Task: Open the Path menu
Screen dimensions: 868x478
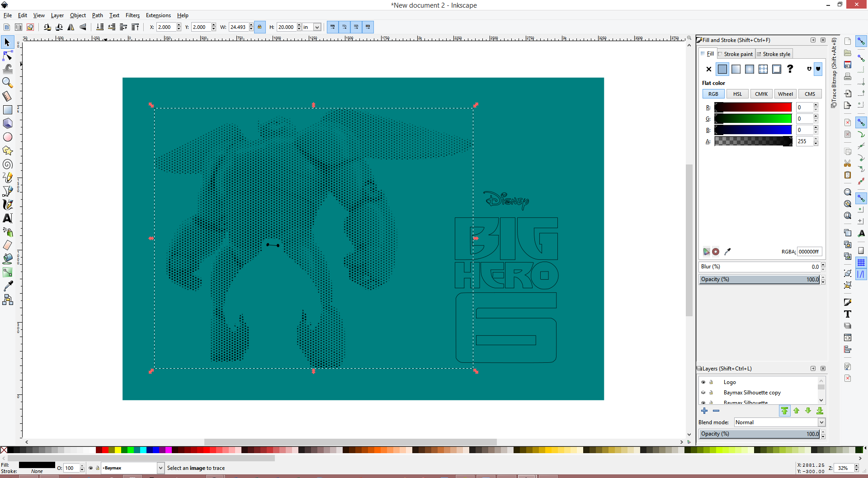Action: click(97, 15)
